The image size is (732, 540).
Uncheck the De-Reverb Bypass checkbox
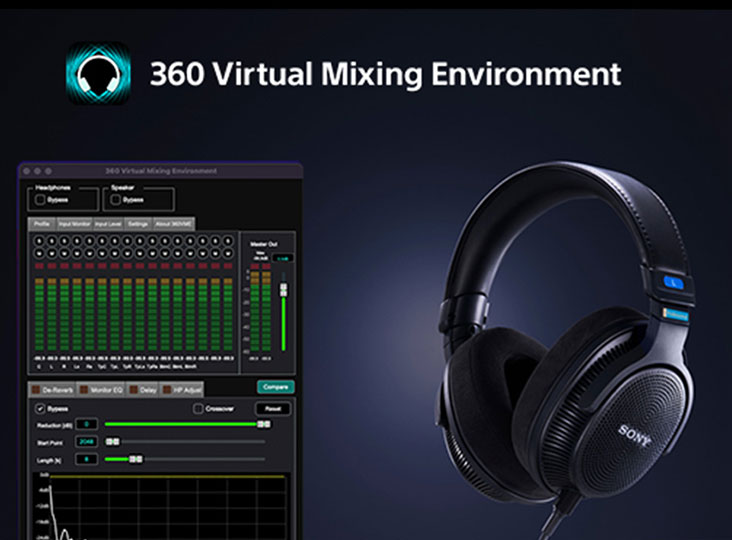point(40,409)
